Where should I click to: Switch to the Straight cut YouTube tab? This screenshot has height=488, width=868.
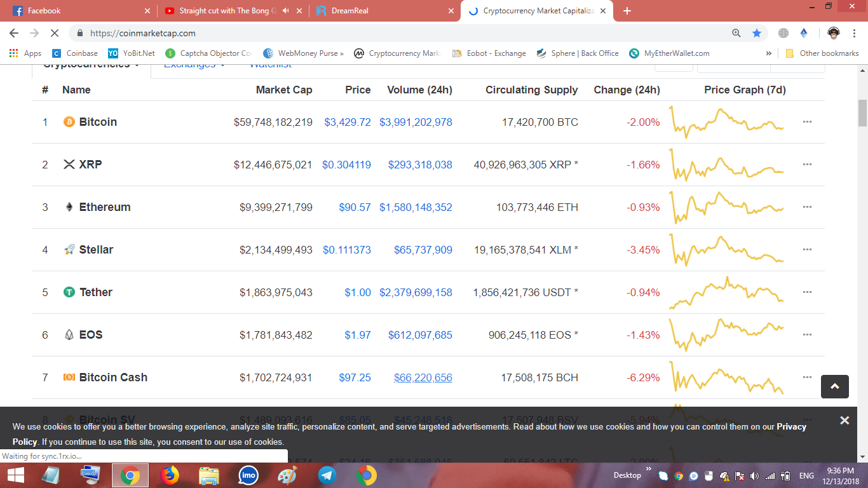tap(233, 11)
